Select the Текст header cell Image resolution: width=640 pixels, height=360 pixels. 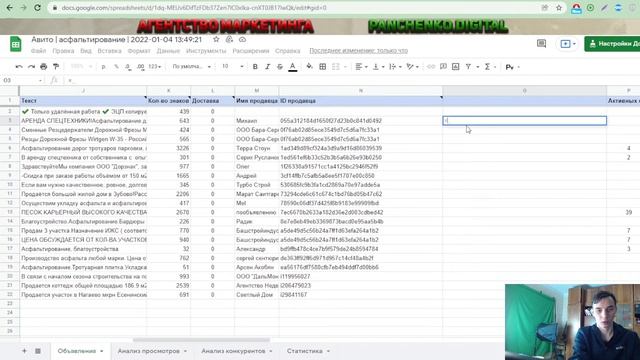(x=83, y=100)
